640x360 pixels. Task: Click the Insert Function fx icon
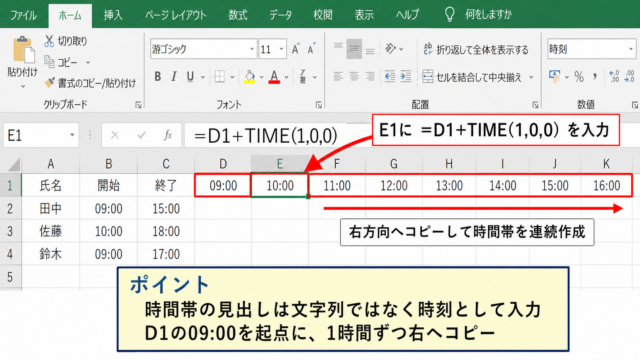(168, 135)
